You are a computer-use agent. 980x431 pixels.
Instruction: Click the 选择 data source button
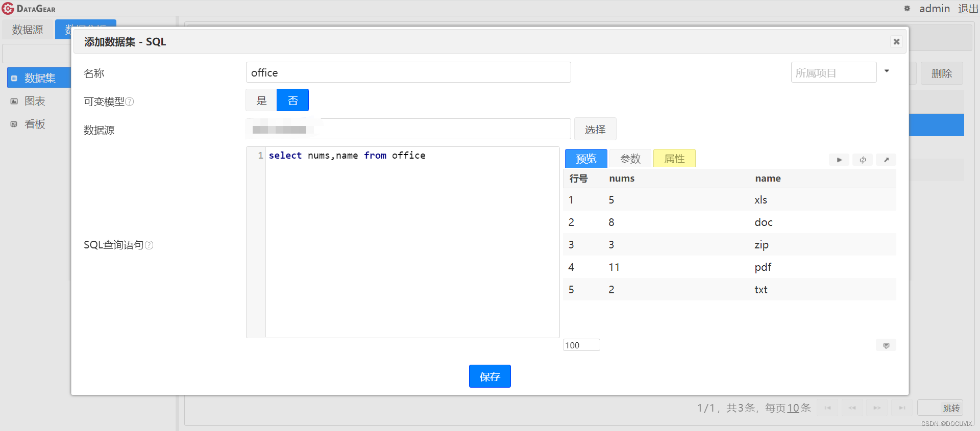tap(595, 130)
